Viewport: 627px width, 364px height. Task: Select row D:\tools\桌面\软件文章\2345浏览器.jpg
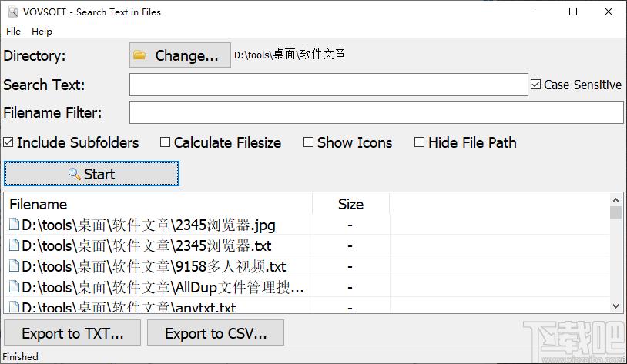click(307, 225)
